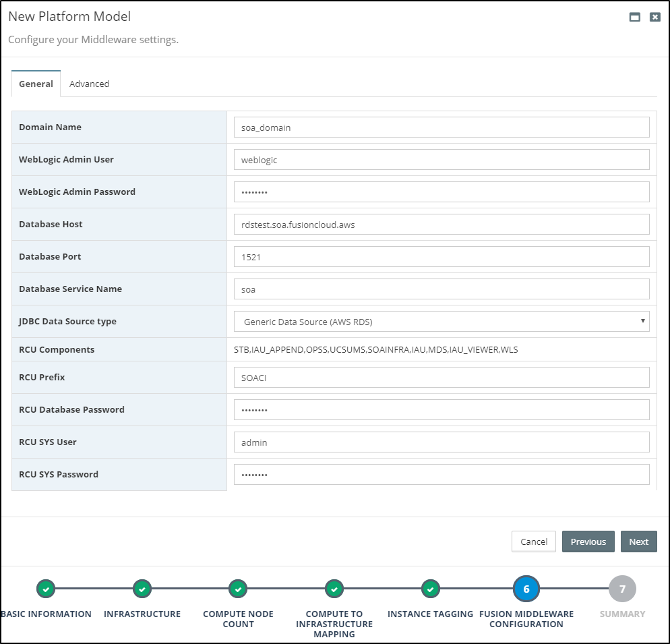670x644 pixels.
Task: Select the RCU SYS User field showing admin
Action: [441, 442]
